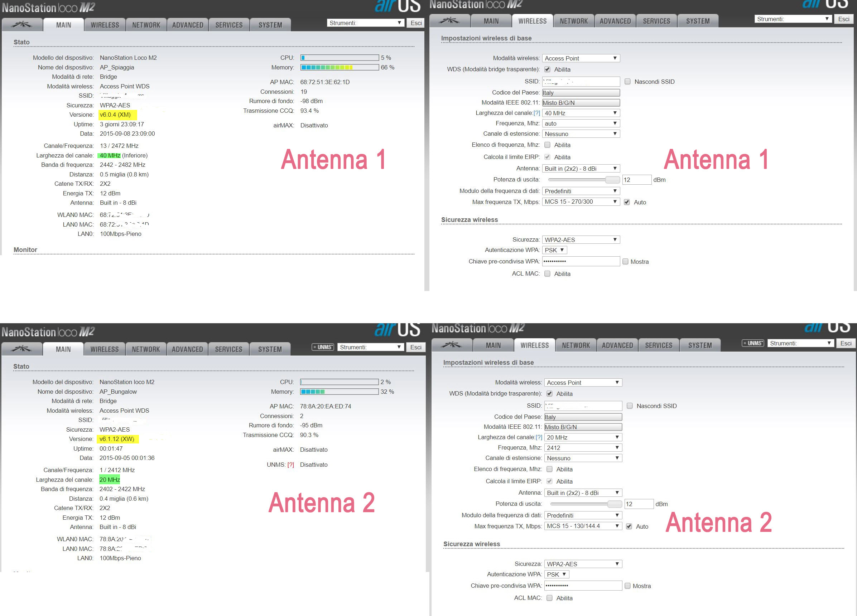The height and width of the screenshot is (616, 857).
Task: Click the version text v6.0.4 (XM)
Action: 115,115
